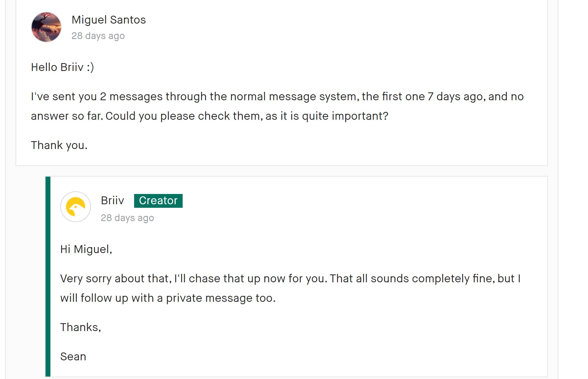
Task: Click the 'will follow up with a private message' line
Action: click(168, 298)
